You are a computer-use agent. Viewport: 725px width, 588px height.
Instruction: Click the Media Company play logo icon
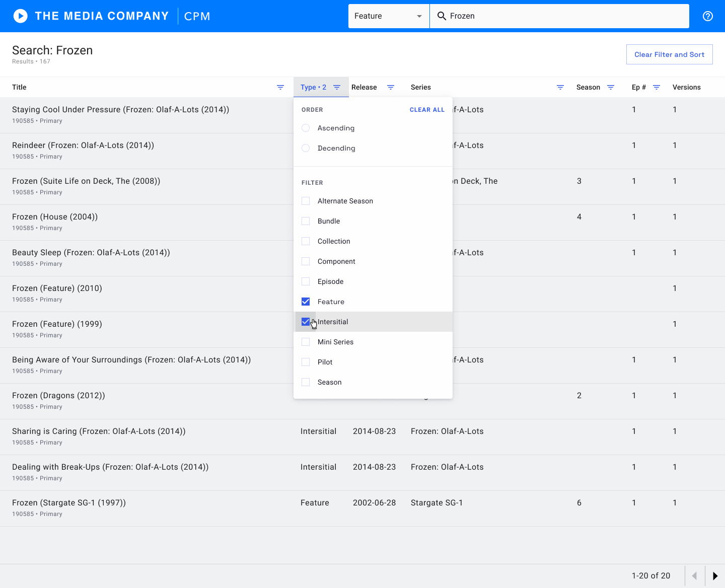[x=20, y=16]
